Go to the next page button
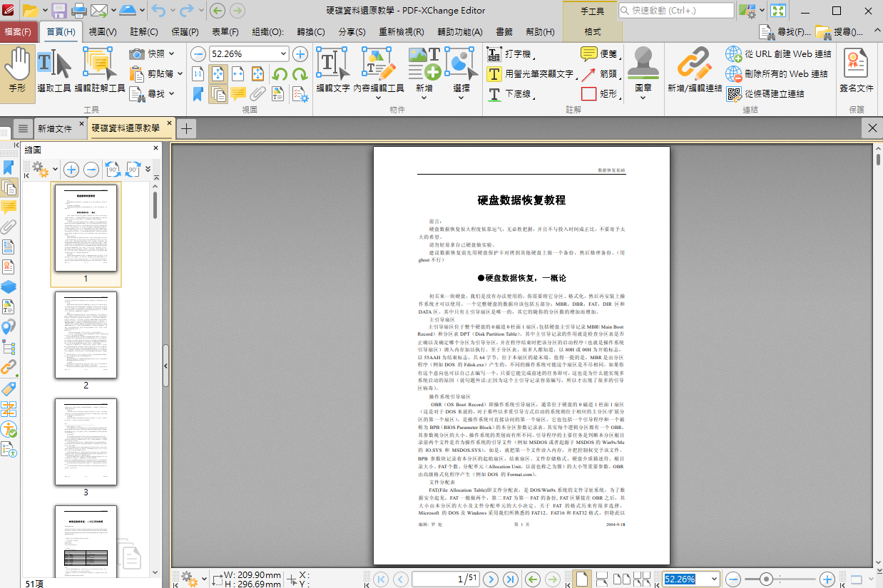This screenshot has width=883, height=588. (491, 579)
